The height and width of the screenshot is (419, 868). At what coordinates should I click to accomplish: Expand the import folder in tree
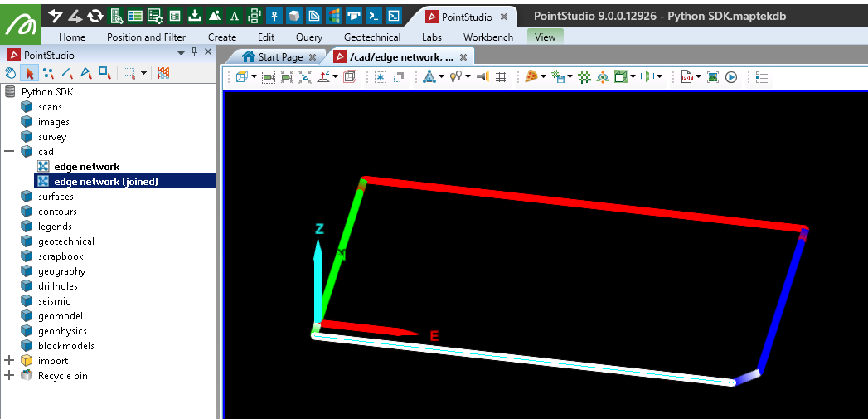(x=9, y=361)
